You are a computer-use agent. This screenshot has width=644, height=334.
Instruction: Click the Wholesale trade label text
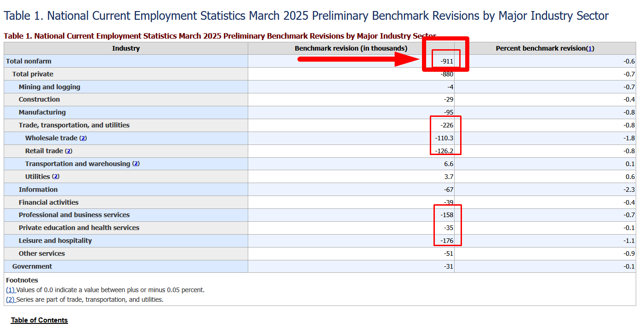51,138
